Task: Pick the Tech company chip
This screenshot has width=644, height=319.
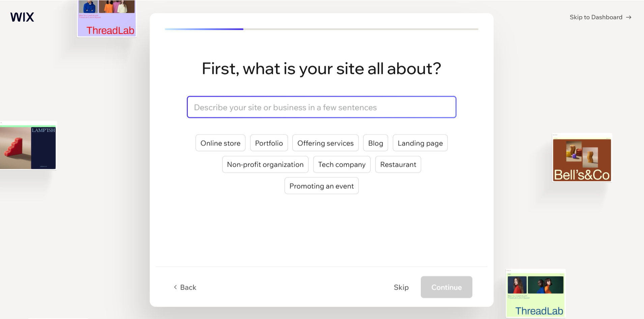Action: pyautogui.click(x=342, y=164)
